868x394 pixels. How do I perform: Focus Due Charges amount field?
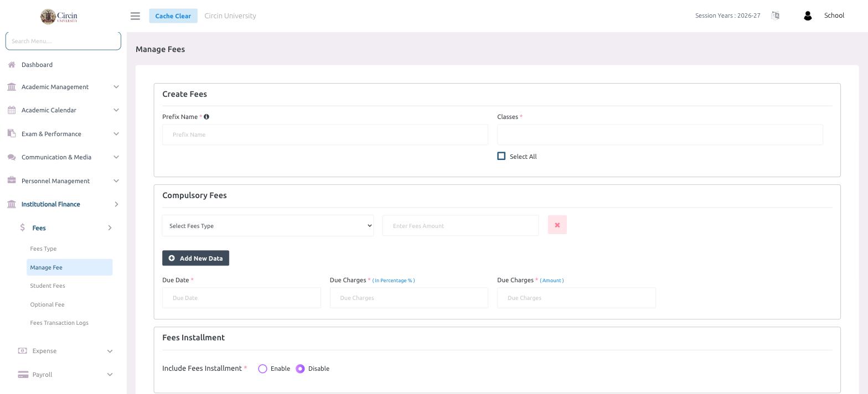(576, 298)
